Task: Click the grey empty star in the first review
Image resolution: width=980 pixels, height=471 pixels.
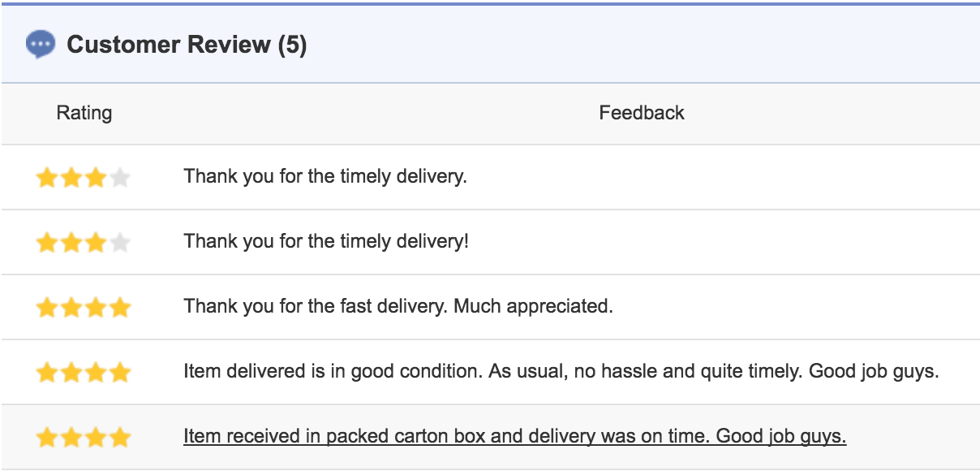Action: (120, 178)
